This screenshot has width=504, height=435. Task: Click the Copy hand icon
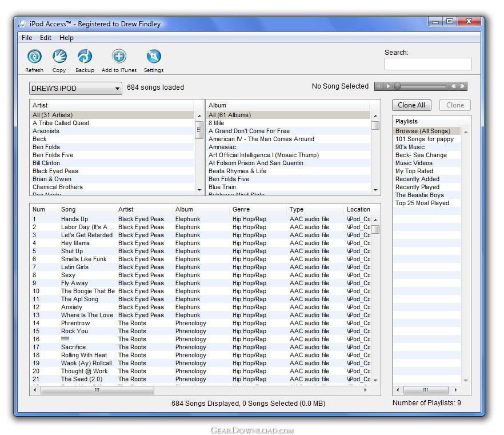[59, 57]
